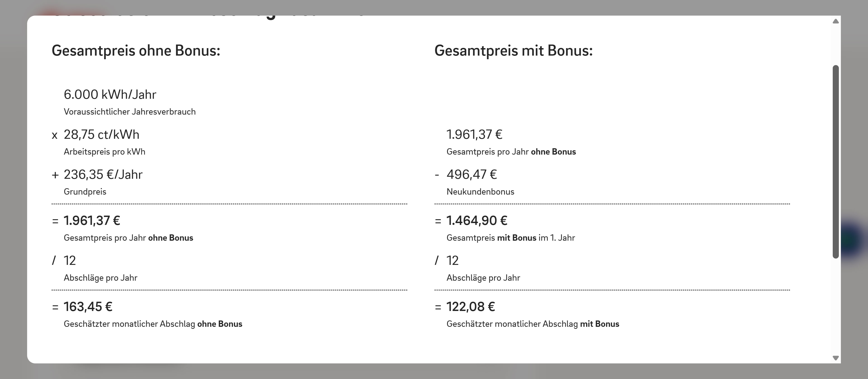Screen dimensions: 868x379
Task: Click 'Gesamtpreis mit Bonus im 1. Jahr' label
Action: coord(510,238)
